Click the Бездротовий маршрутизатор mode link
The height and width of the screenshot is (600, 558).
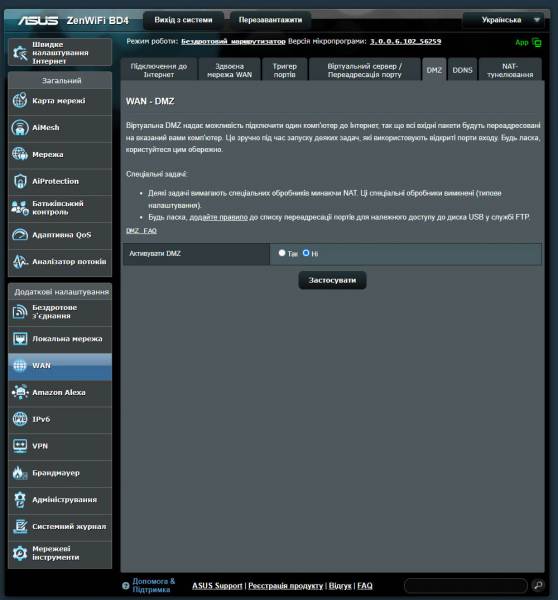click(x=233, y=41)
